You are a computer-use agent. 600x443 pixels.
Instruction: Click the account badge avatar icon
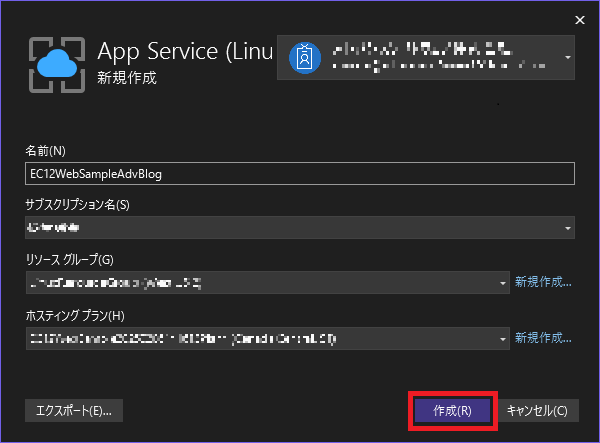tap(305, 58)
